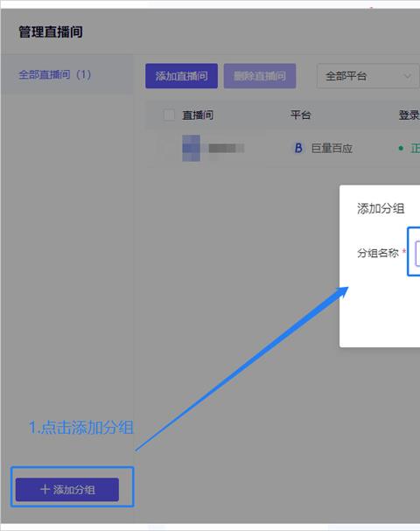
Task: Click the blurred live room avatar thumbnail
Action: coord(191,148)
